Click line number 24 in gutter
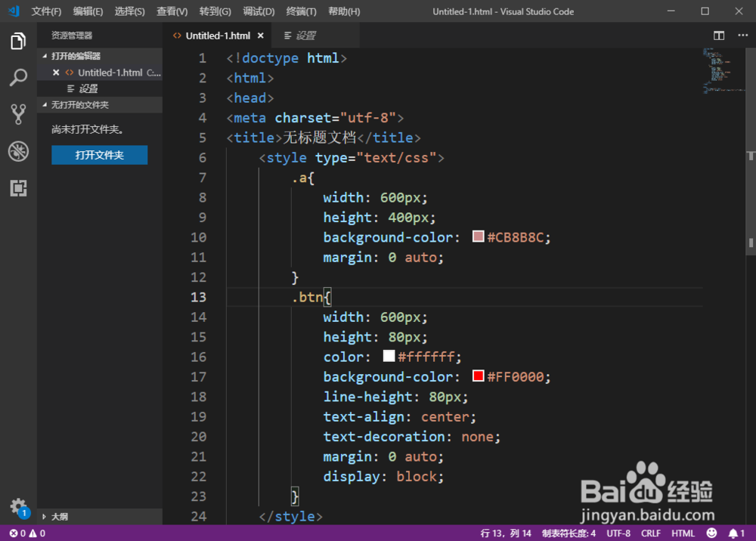Screen dimensions: 756x541 [198, 516]
